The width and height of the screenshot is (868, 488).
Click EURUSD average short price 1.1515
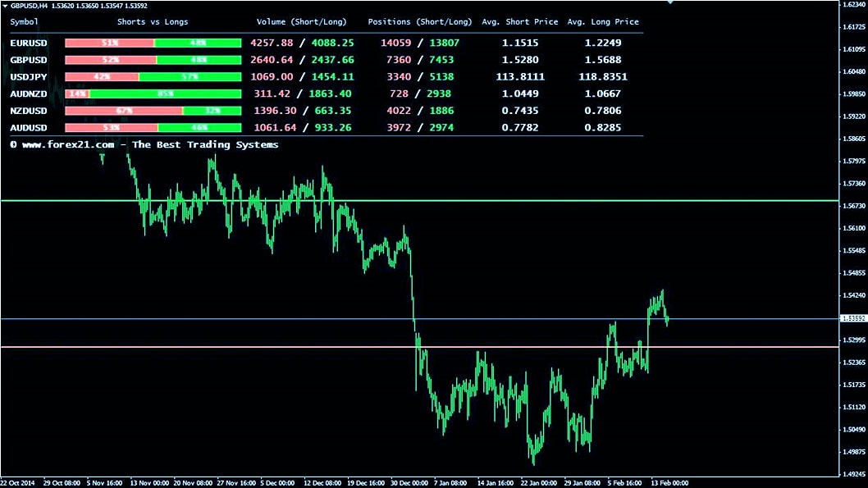520,43
